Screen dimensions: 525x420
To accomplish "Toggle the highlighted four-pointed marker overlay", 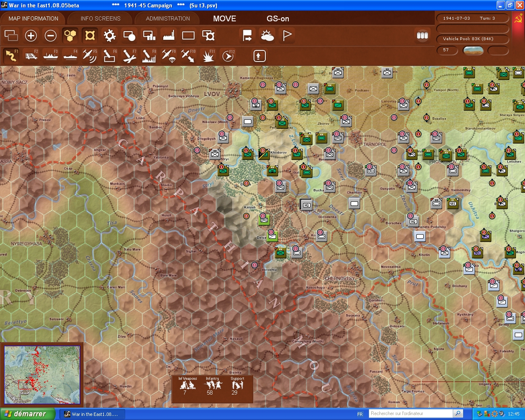I will click(90, 36).
